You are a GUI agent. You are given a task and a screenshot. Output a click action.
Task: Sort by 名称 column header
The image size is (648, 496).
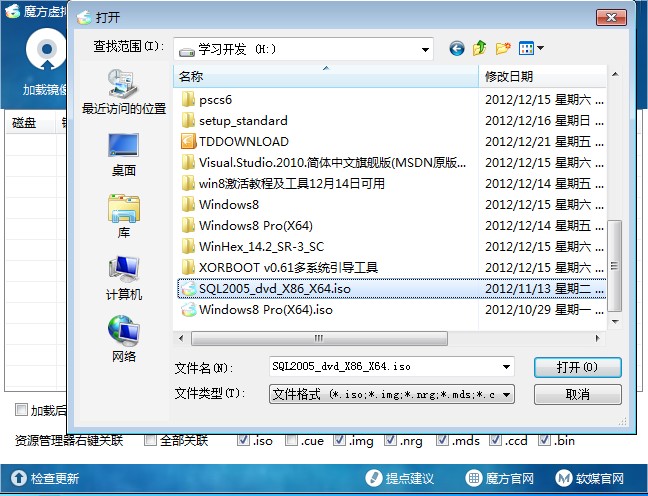point(326,76)
